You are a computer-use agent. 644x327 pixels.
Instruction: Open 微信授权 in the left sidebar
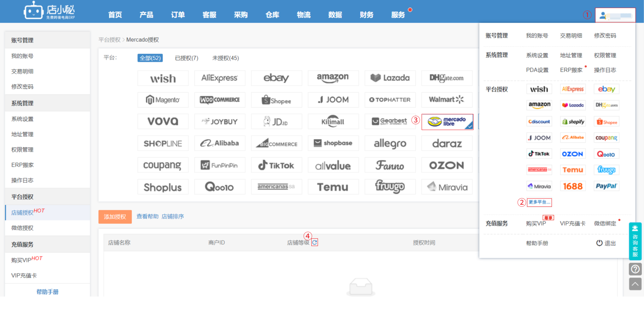[22, 228]
